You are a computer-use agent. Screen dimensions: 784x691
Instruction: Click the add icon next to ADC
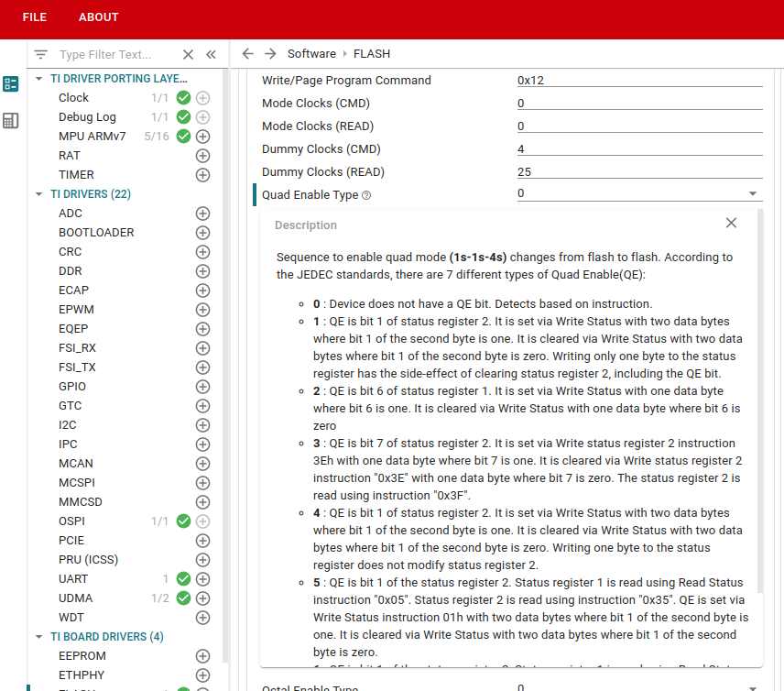point(203,214)
